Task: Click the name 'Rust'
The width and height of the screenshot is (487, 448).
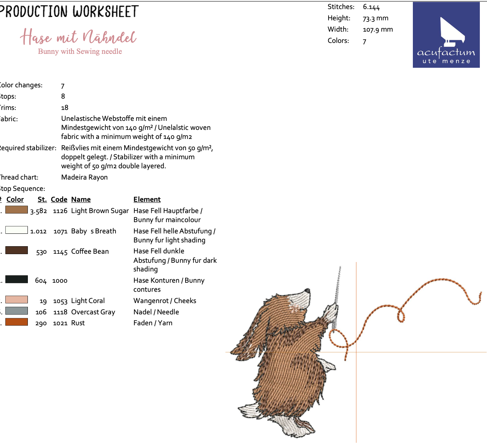Action: tap(78, 323)
